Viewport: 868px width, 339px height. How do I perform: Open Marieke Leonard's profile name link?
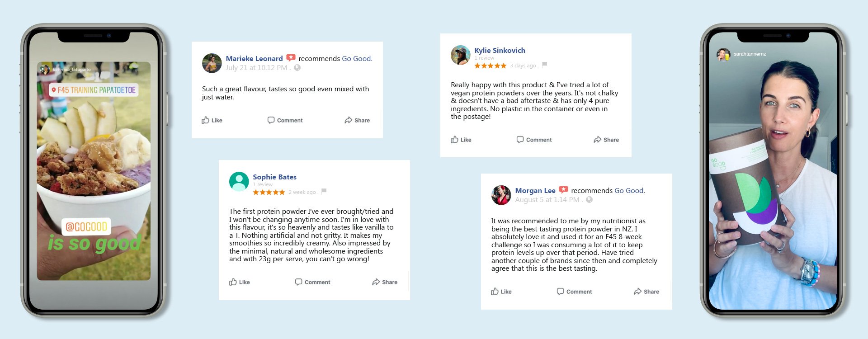click(254, 58)
